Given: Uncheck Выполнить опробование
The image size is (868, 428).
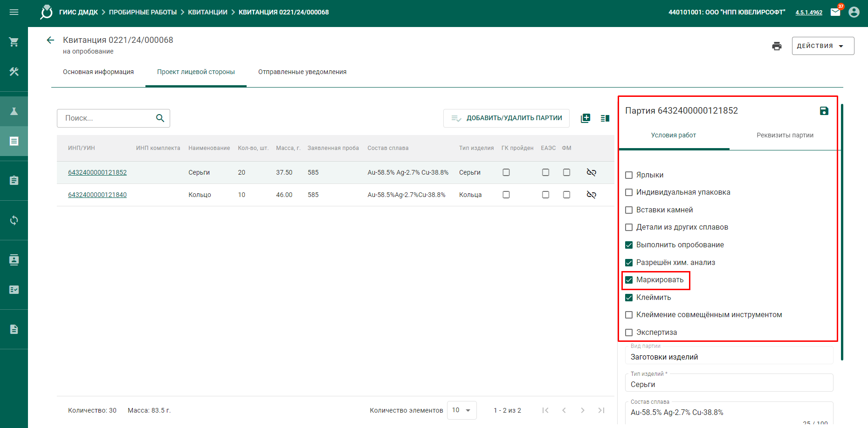Looking at the screenshot, I should (629, 245).
